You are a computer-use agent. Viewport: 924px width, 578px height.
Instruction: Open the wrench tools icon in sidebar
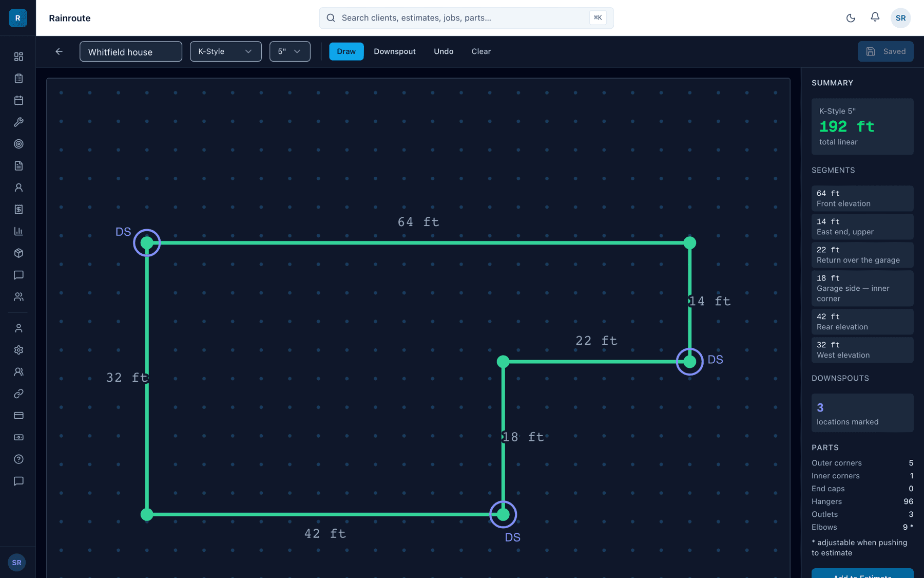pyautogui.click(x=18, y=122)
